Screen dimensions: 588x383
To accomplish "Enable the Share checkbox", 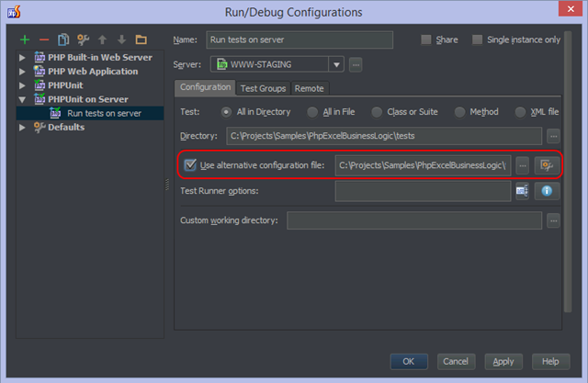I will click(426, 39).
